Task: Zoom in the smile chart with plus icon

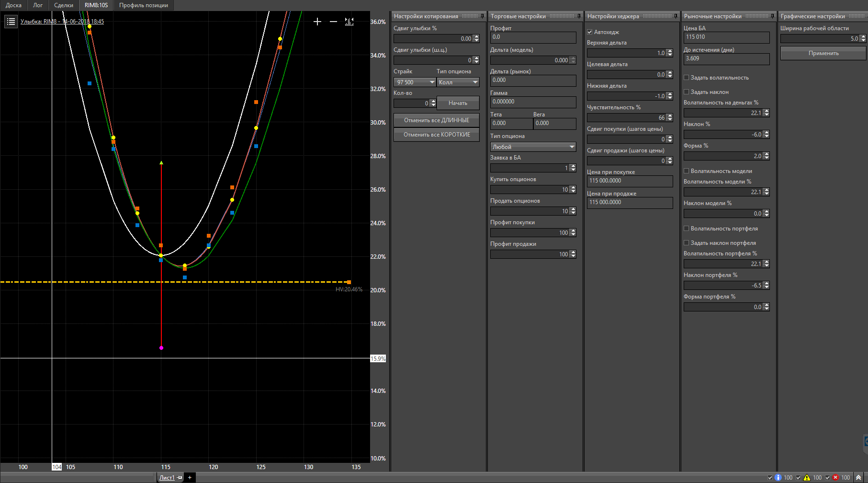Action: (317, 22)
